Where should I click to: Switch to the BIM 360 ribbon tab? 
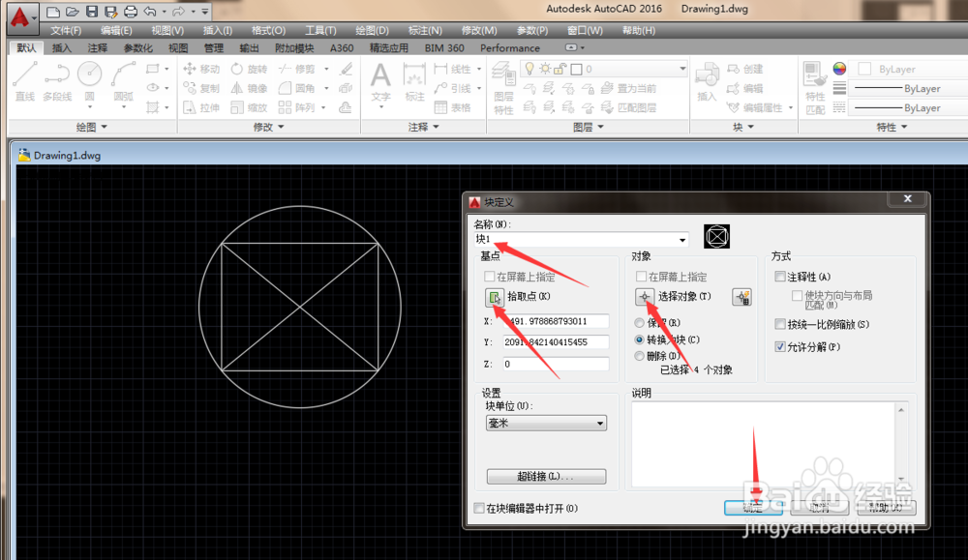point(444,48)
